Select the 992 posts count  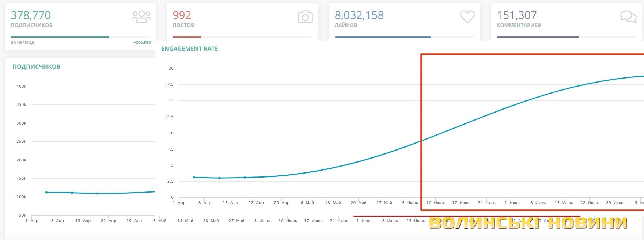tap(182, 15)
